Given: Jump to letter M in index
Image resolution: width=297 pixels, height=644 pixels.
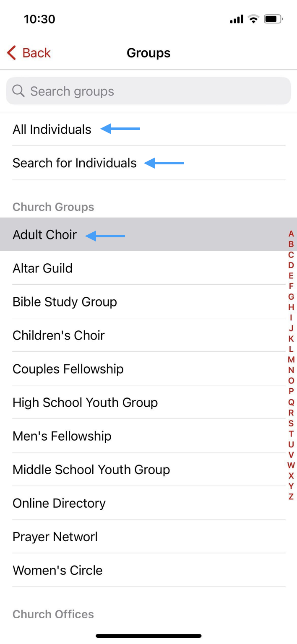Looking at the screenshot, I should tap(291, 360).
